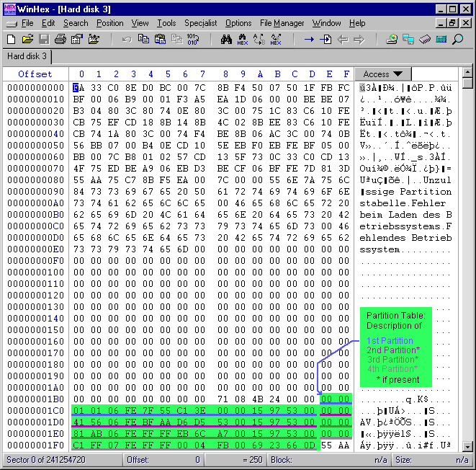This screenshot has width=476, height=470.
Task: Find hex values with binoculars HEX icon
Action: click(x=243, y=40)
